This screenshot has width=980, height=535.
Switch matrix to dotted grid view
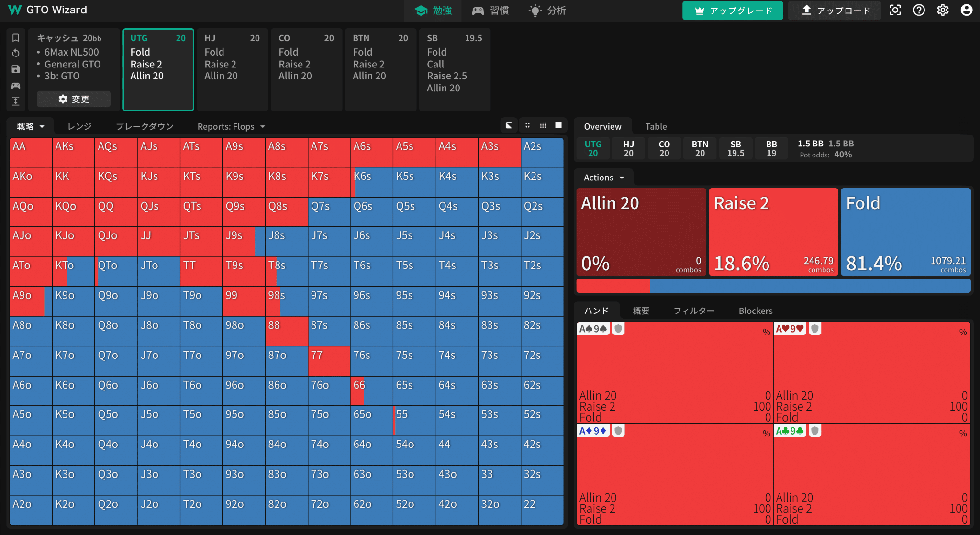coord(543,125)
